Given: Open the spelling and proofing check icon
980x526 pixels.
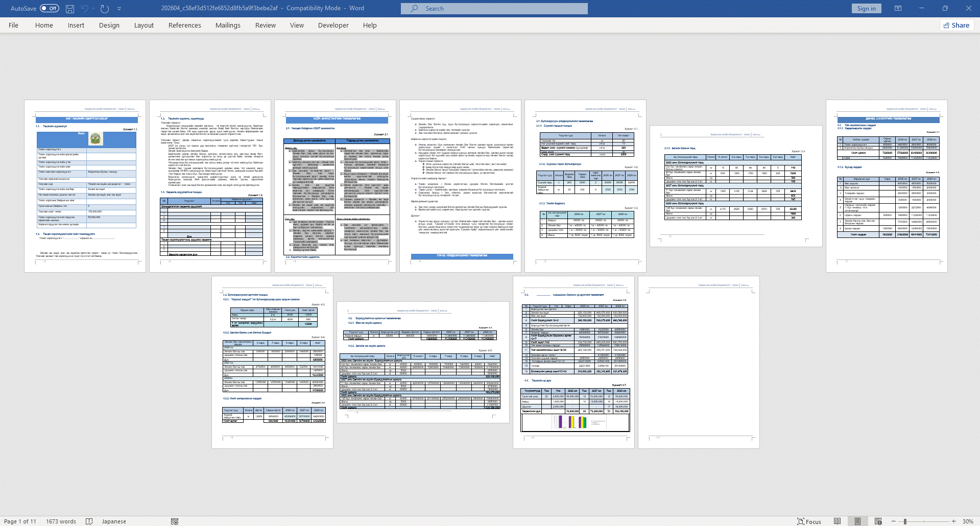Looking at the screenshot, I should point(89,521).
